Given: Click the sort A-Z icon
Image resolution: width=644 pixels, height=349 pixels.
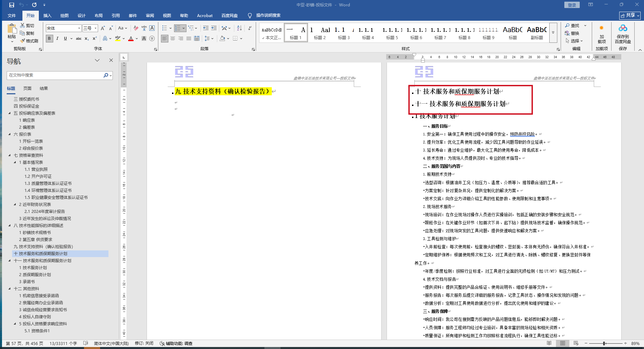Looking at the screenshot, I should point(239,28).
